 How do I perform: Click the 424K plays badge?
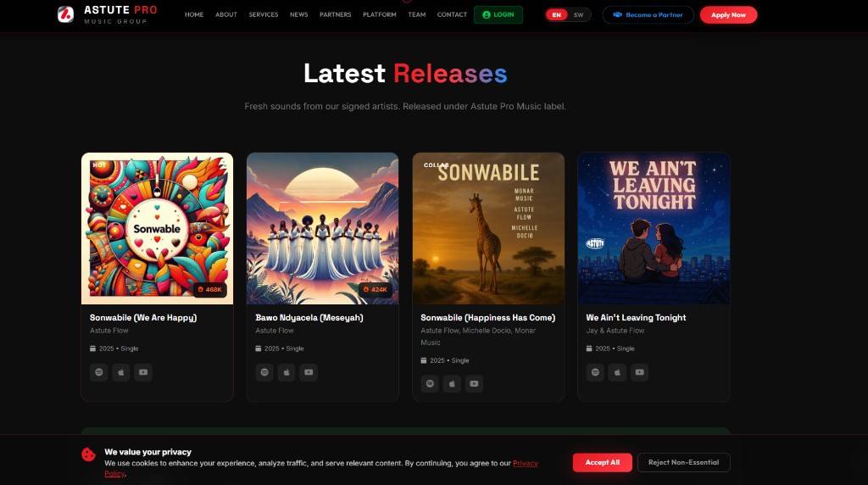[376, 290]
